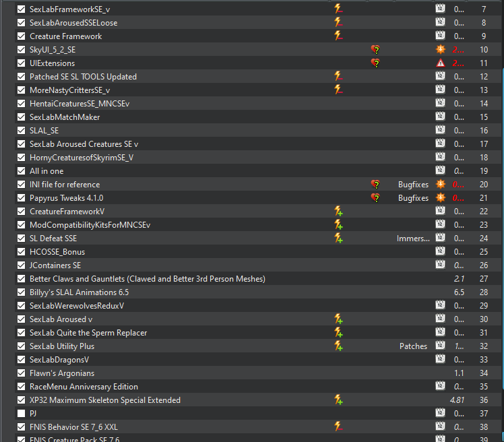Select Better Claws and Gauntlets mod name

[x=147, y=279]
